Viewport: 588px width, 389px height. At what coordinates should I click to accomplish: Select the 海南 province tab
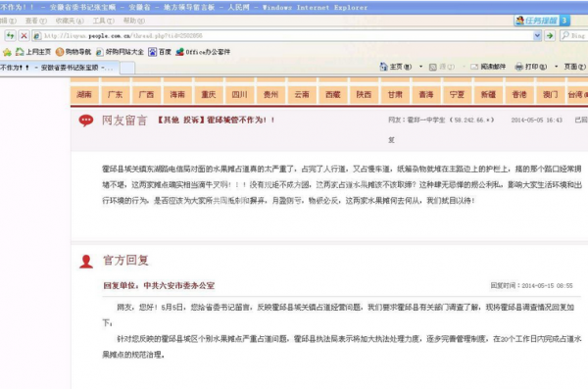click(x=177, y=94)
